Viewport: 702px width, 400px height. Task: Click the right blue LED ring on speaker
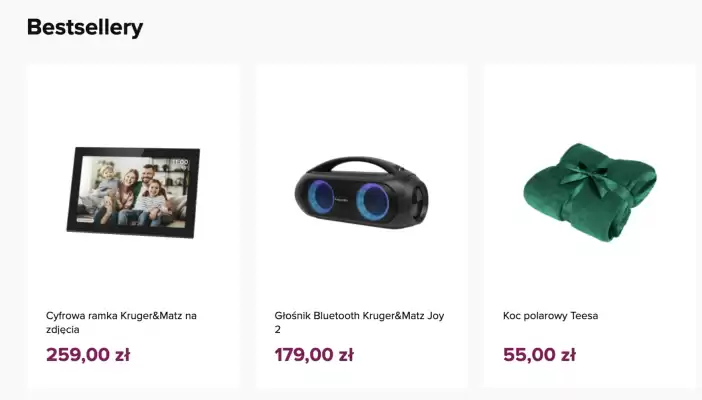coord(372,202)
